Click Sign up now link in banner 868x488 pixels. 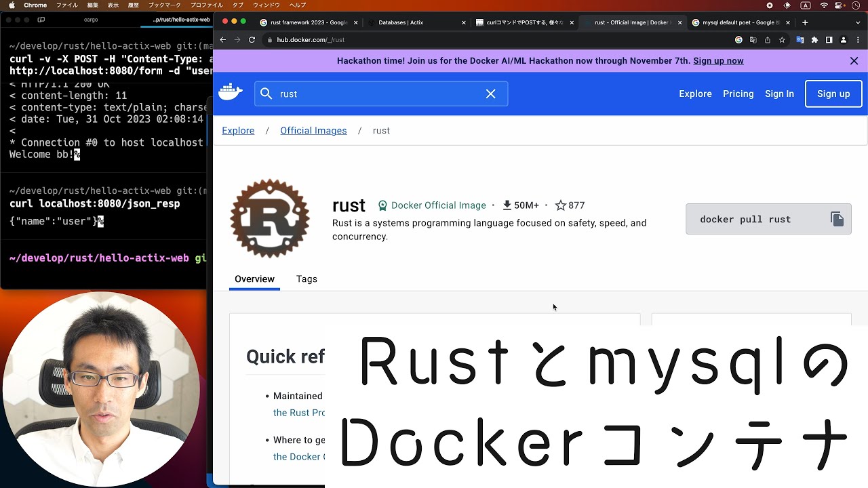tap(718, 61)
